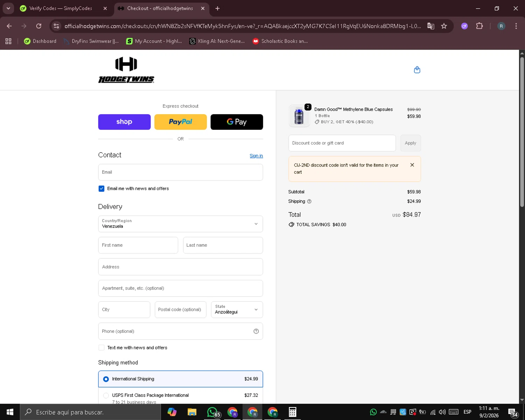Screen dimensions: 525x420
Task: Open a new browser tab
Action: [217, 8]
